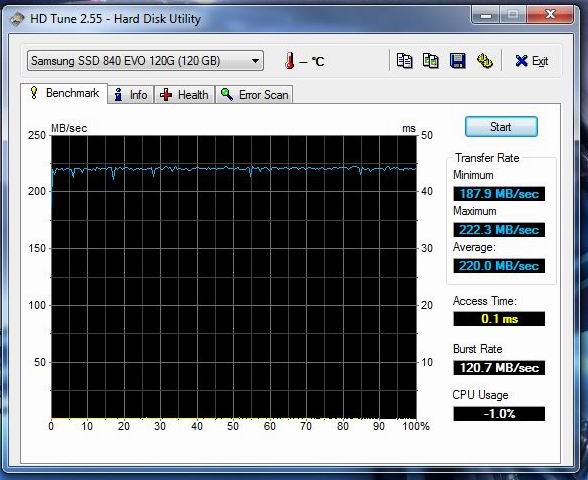Click the CPU usage value -1.0%
Screen dimensions: 588x480
(499, 414)
